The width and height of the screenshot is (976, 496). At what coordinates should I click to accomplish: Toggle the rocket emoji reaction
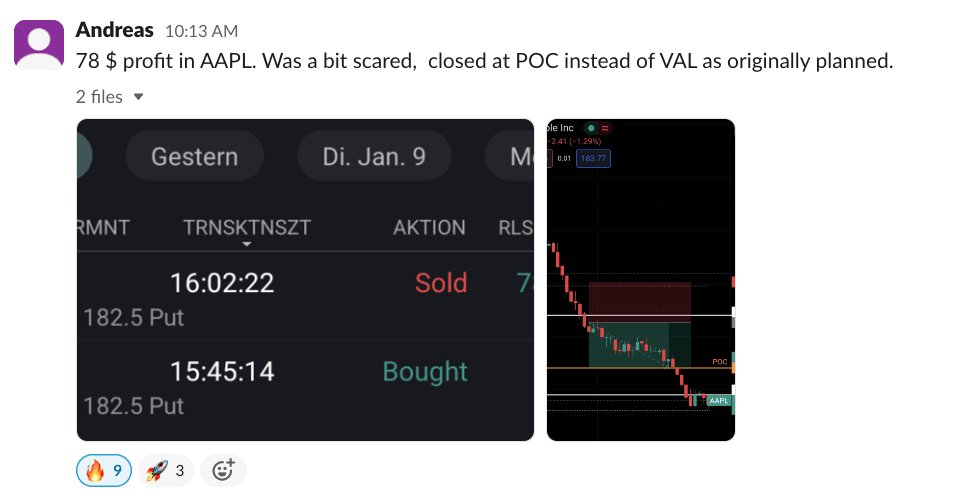(x=167, y=470)
